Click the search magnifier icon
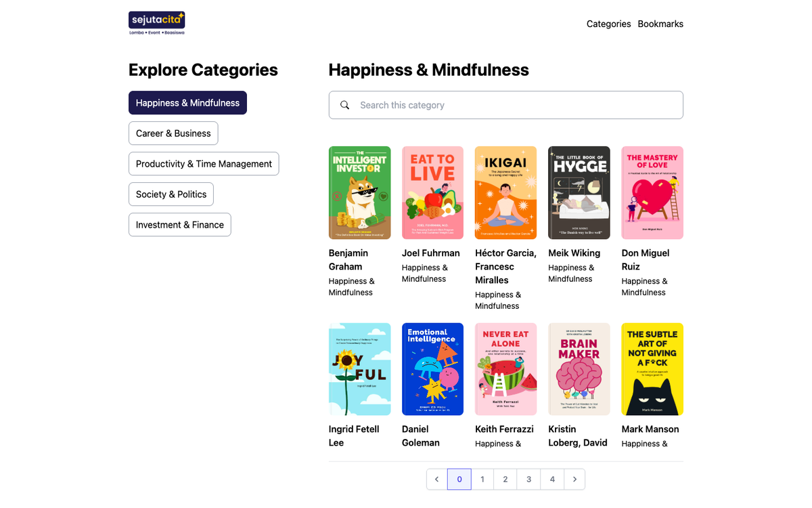This screenshot has width=812, height=508. pyautogui.click(x=344, y=105)
